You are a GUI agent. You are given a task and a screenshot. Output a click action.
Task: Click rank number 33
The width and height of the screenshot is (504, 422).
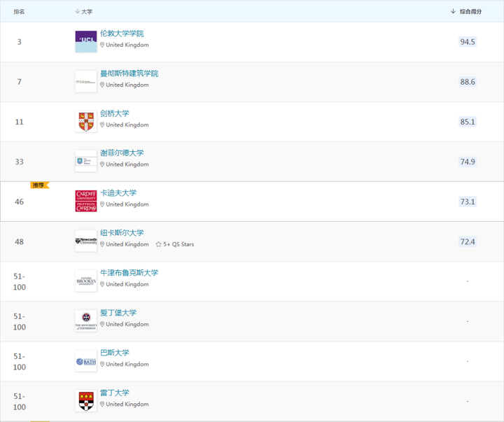(x=20, y=162)
